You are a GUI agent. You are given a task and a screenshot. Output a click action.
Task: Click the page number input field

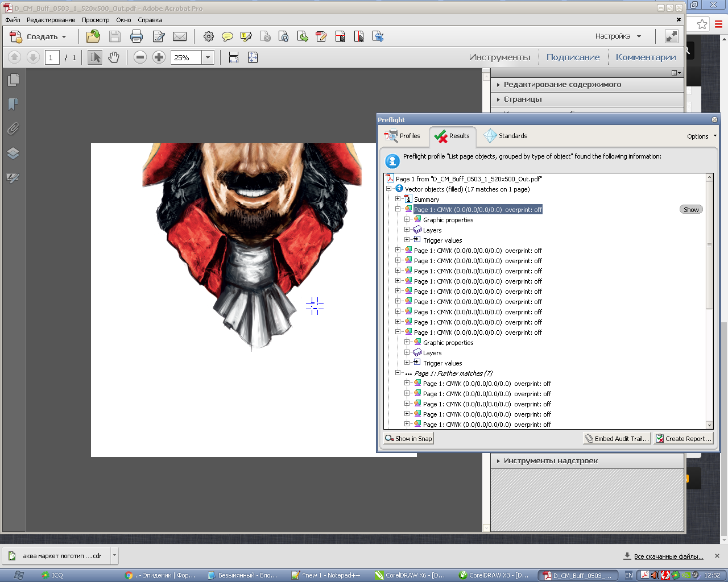[52, 57]
